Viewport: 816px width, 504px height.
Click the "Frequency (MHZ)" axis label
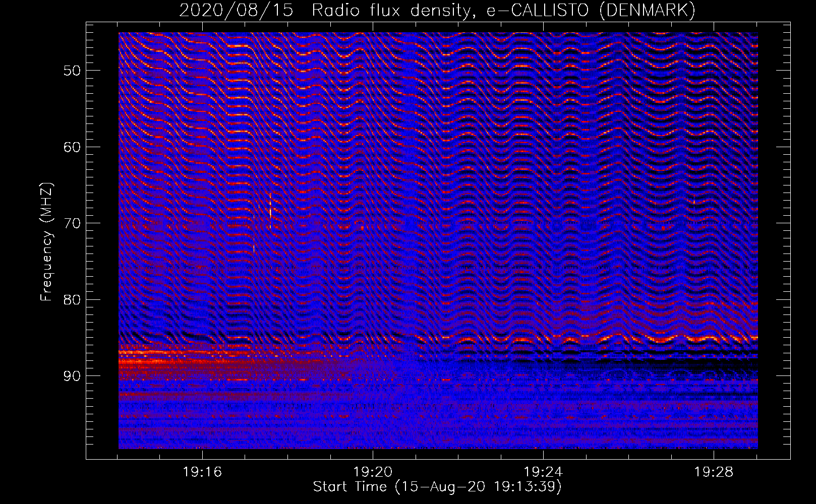46,242
